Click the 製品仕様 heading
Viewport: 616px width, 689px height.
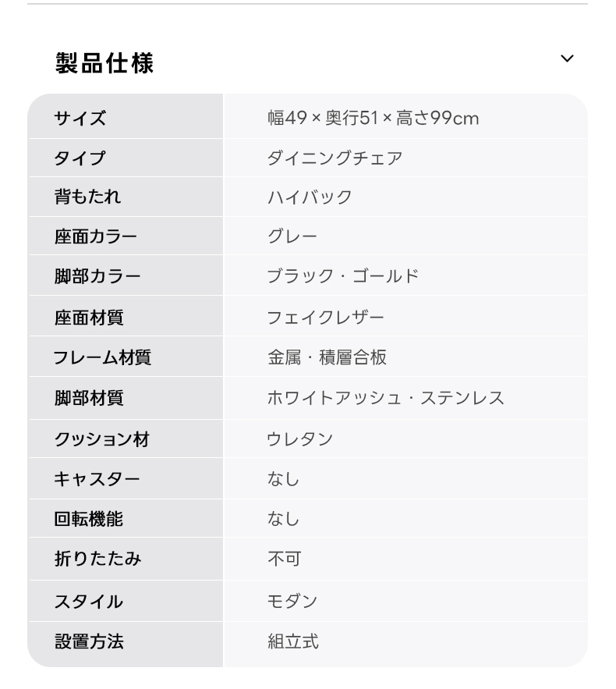(x=104, y=63)
